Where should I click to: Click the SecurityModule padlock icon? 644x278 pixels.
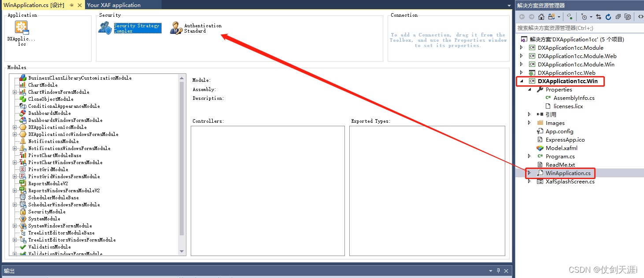tap(22, 212)
